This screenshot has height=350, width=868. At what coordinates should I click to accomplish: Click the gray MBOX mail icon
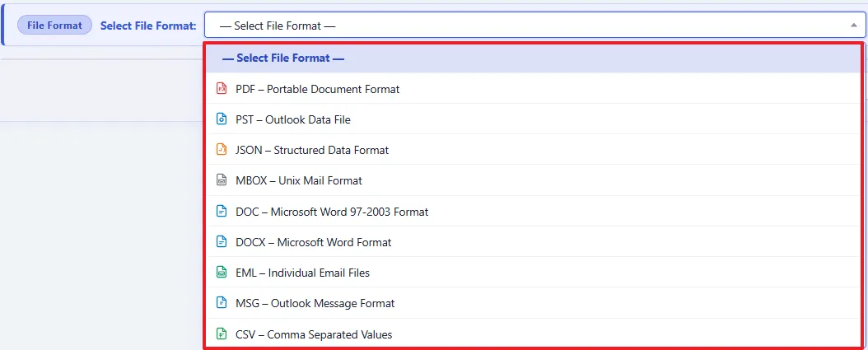(222, 180)
